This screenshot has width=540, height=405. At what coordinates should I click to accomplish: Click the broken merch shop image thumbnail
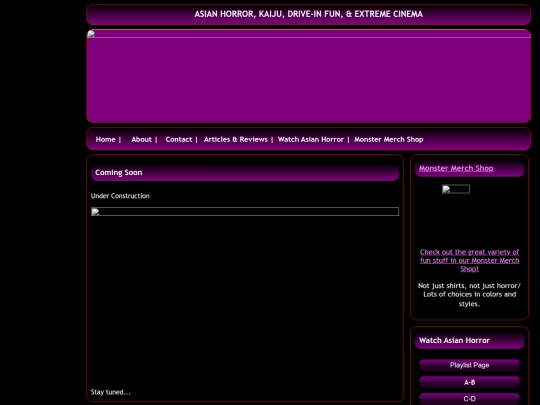pyautogui.click(x=456, y=189)
